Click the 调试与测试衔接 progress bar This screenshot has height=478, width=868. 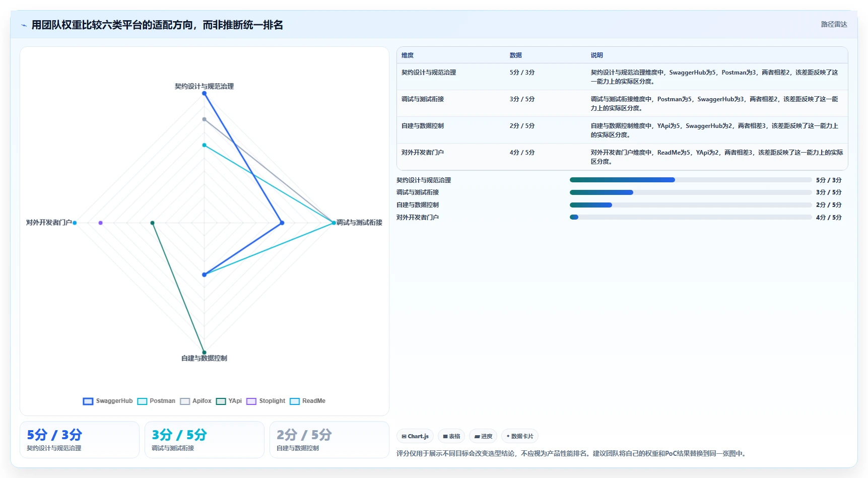click(691, 192)
